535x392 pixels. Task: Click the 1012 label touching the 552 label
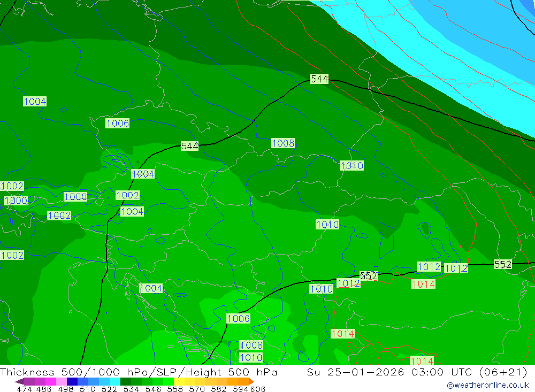(x=348, y=283)
